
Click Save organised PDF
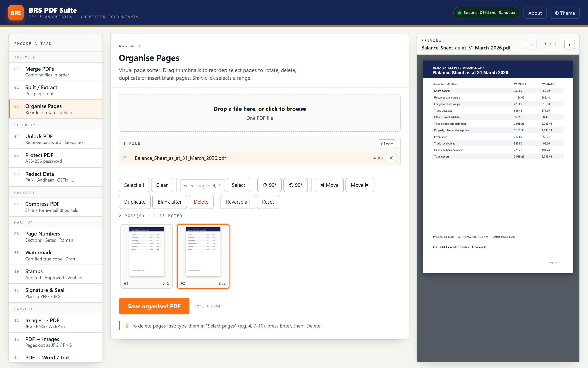click(154, 306)
